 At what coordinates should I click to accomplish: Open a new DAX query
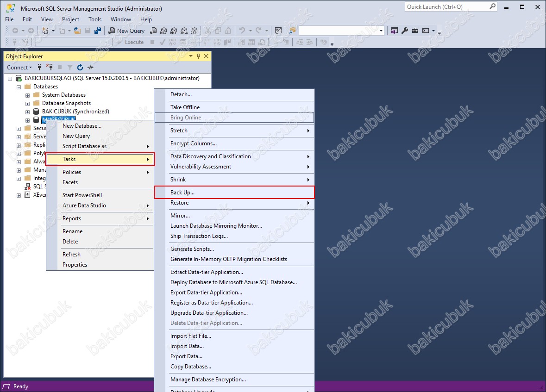(x=195, y=31)
